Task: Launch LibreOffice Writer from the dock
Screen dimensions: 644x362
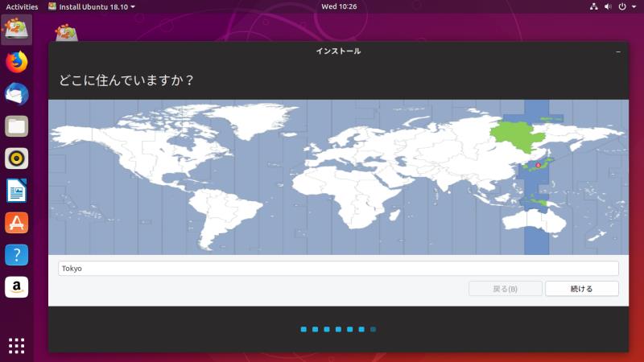Action: [16, 191]
